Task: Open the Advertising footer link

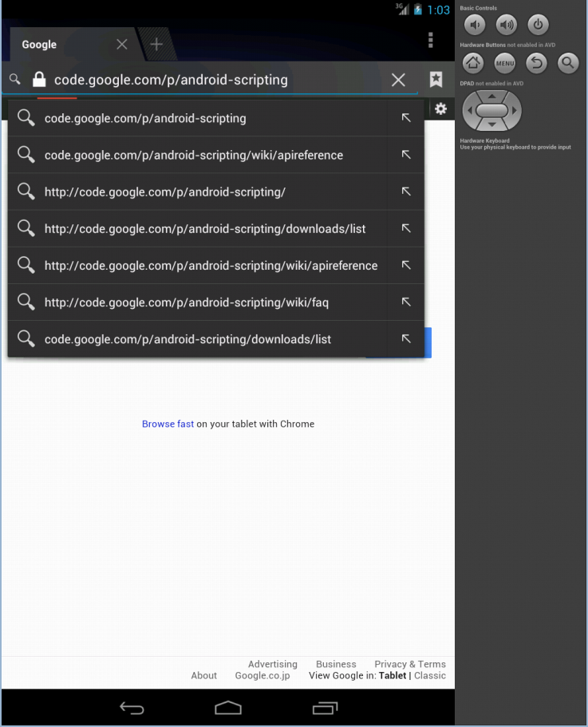Action: coord(272,664)
